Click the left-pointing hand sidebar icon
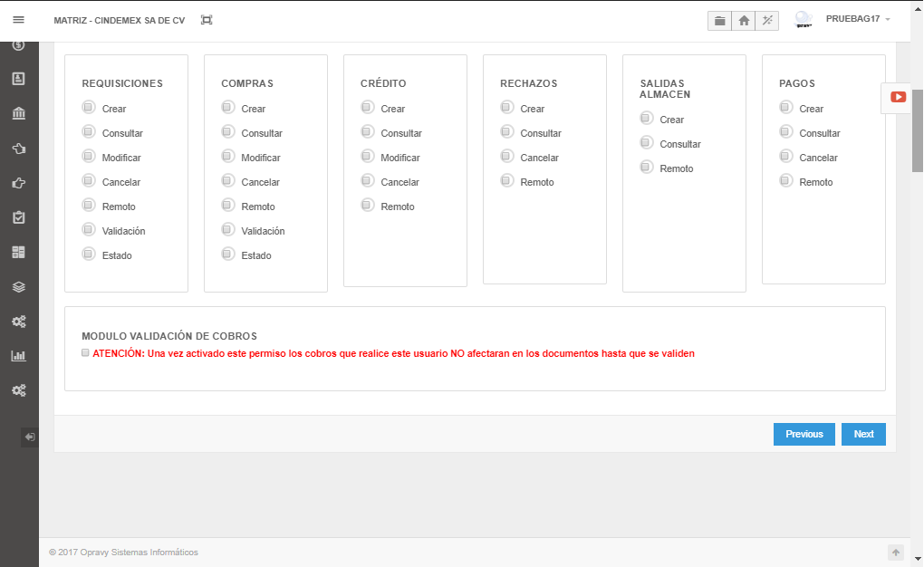Screen dimensions: 924x567 point(18,149)
